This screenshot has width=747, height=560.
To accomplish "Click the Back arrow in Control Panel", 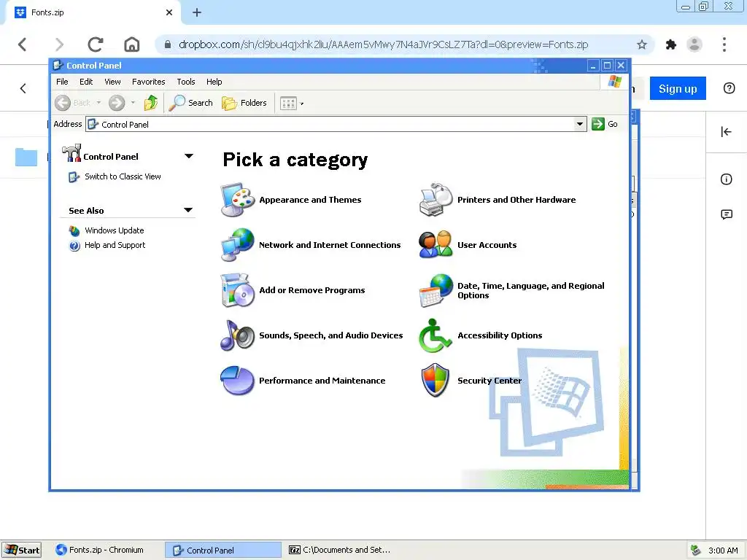I will [63, 102].
